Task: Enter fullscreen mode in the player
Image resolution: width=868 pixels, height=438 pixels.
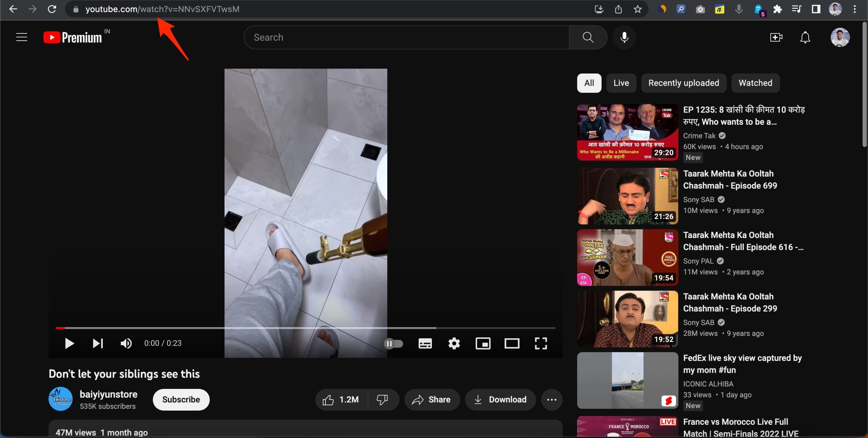Action: pos(541,343)
